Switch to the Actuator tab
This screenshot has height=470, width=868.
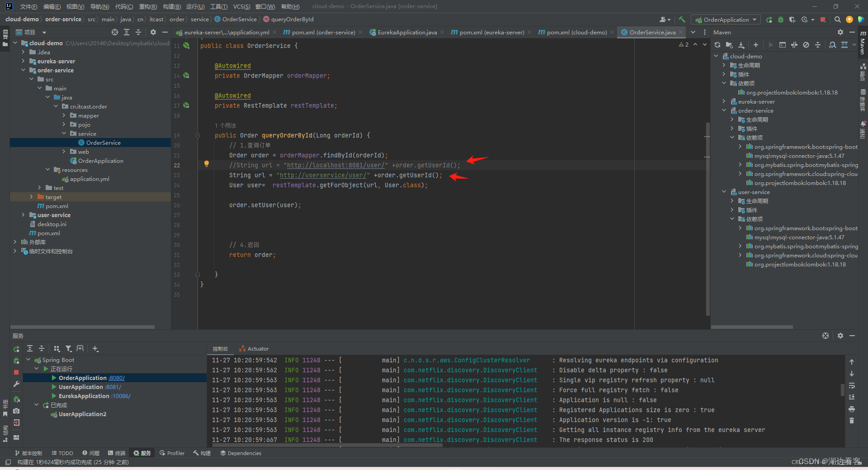click(x=254, y=349)
